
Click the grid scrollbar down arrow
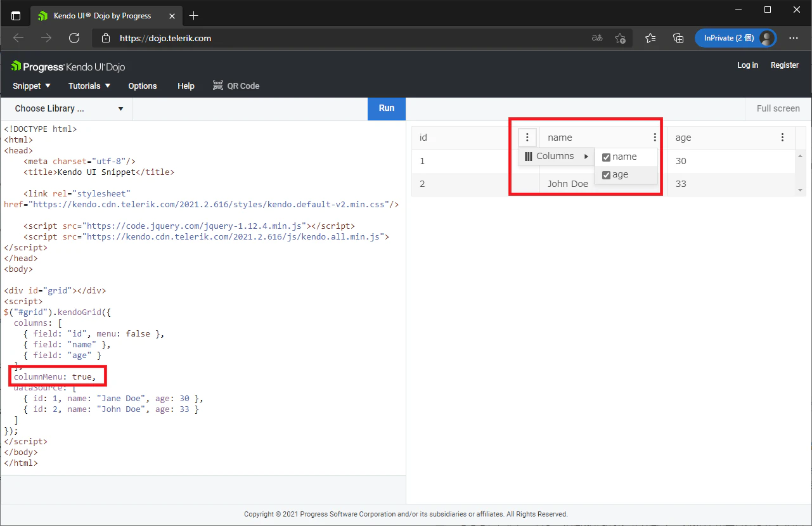pyautogui.click(x=800, y=190)
